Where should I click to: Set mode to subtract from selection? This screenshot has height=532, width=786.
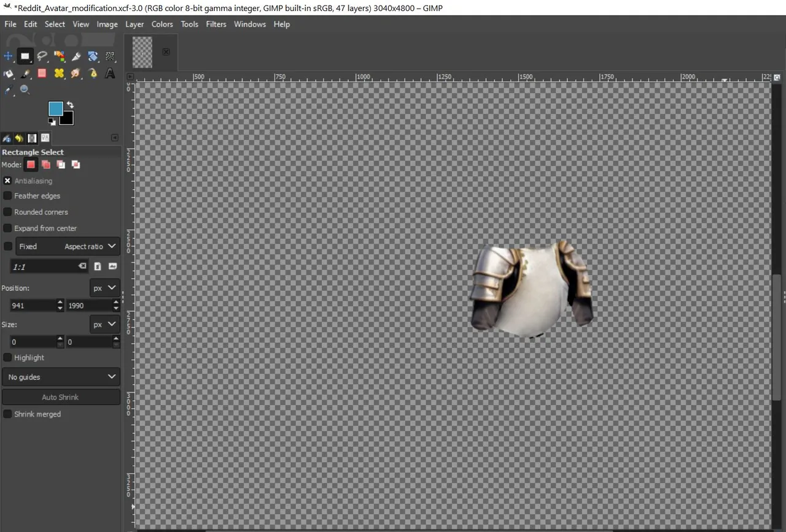pyautogui.click(x=61, y=164)
